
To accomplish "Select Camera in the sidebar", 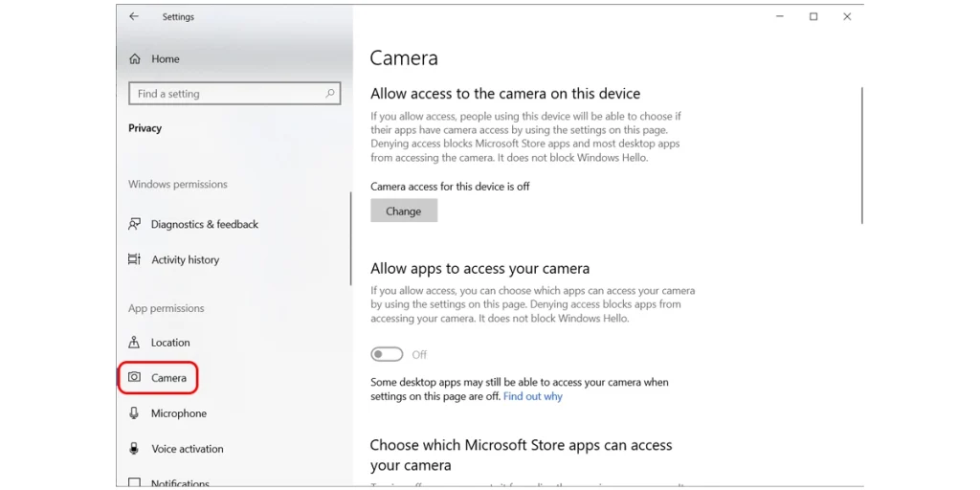I will [x=168, y=378].
